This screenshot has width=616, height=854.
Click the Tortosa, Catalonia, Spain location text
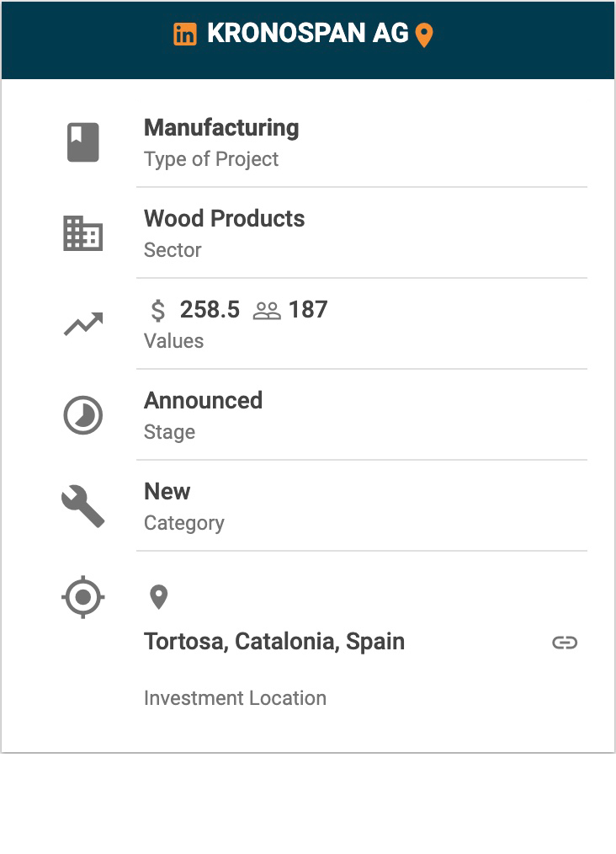[x=274, y=642]
